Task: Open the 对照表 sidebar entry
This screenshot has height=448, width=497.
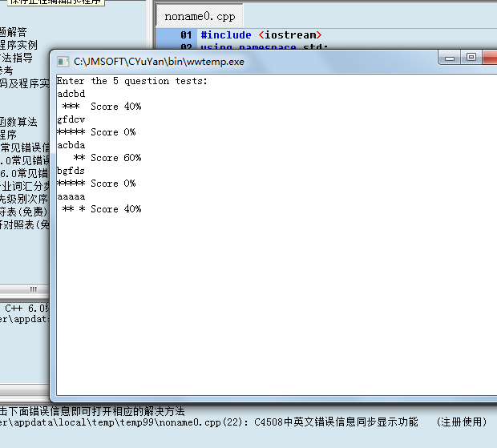Action: (x=25, y=224)
